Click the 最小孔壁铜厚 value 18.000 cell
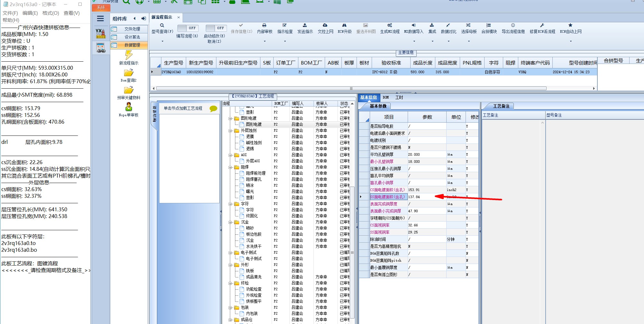 coord(427,162)
